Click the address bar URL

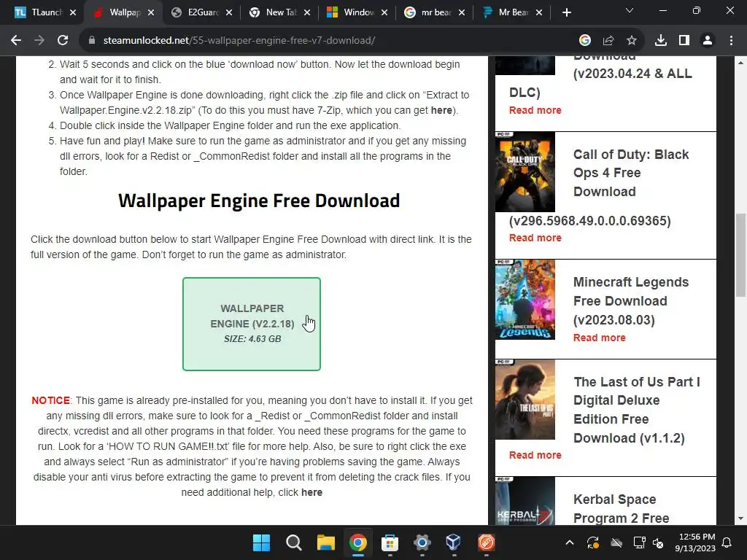point(239,41)
